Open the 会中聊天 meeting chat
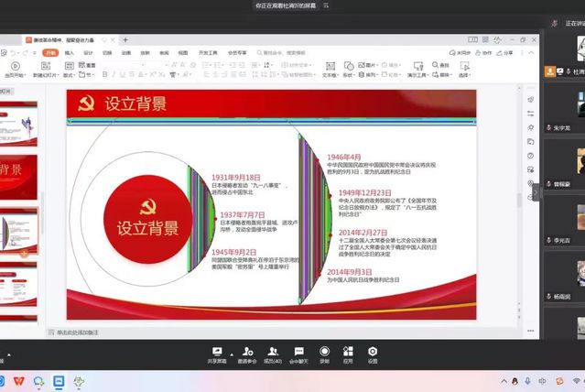Screen dimensions: 585x392 tap(298, 351)
